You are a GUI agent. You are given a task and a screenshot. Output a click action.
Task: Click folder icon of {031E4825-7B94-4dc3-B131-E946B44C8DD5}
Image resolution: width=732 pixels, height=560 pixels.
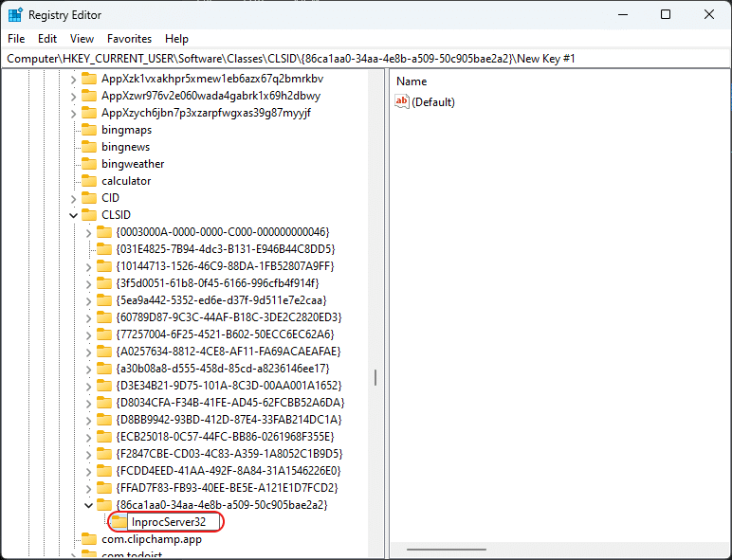click(104, 249)
